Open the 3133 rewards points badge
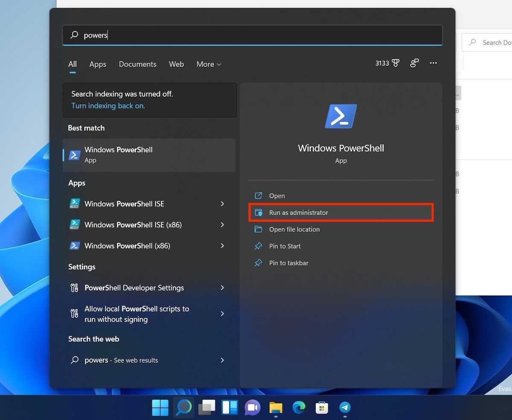The image size is (512, 420). click(x=387, y=63)
